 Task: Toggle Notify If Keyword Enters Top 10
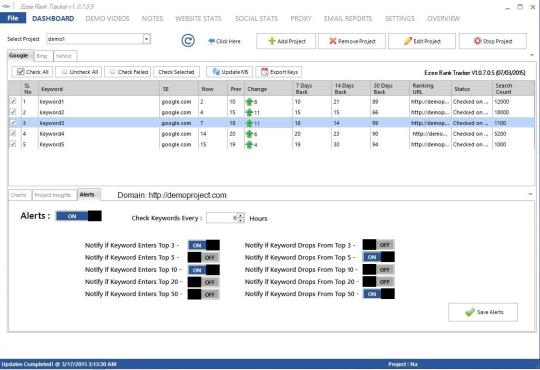click(x=204, y=270)
